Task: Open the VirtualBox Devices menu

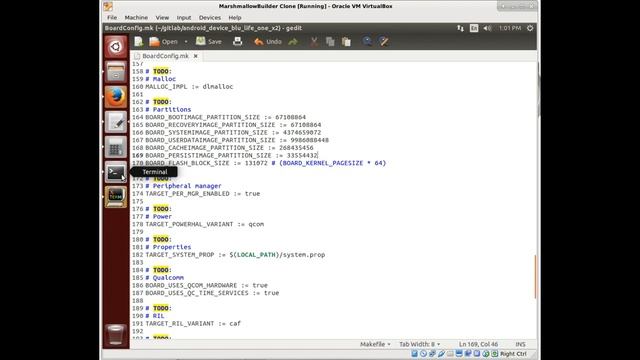Action: click(x=210, y=18)
